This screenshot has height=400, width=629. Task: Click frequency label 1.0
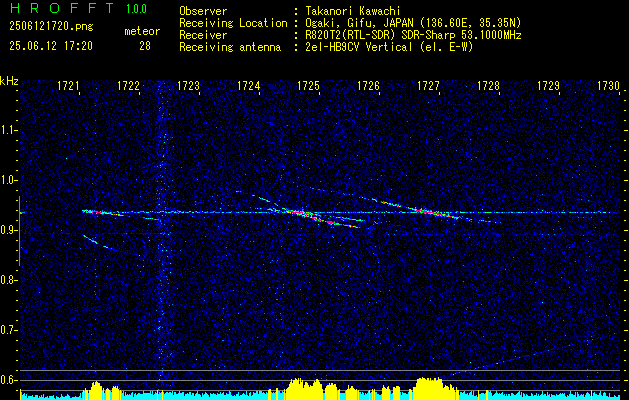8,180
